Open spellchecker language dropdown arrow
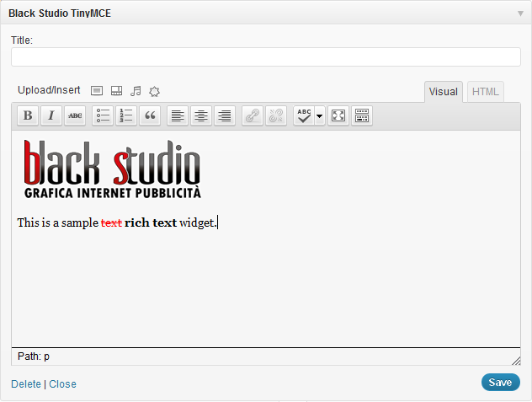 tap(320, 115)
